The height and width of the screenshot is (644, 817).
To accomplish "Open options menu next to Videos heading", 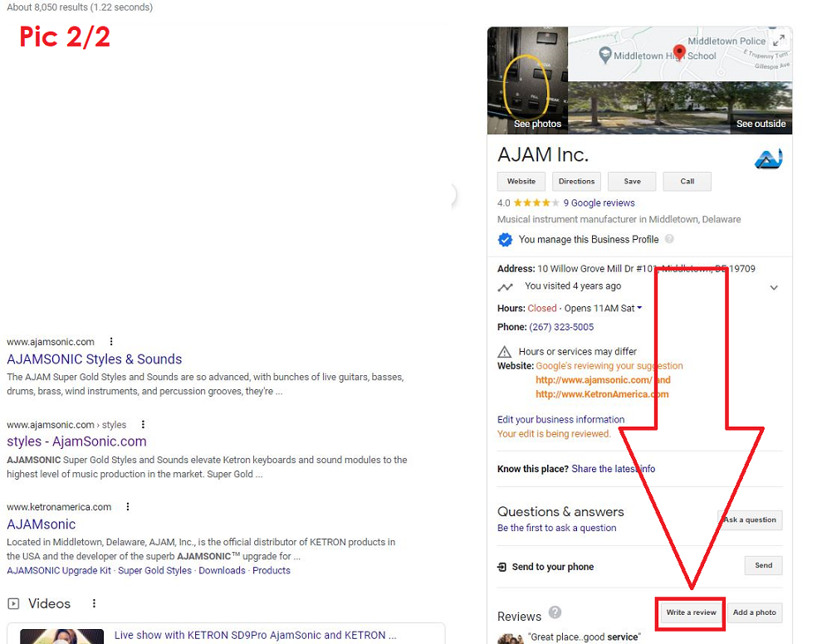I will pos(94,603).
